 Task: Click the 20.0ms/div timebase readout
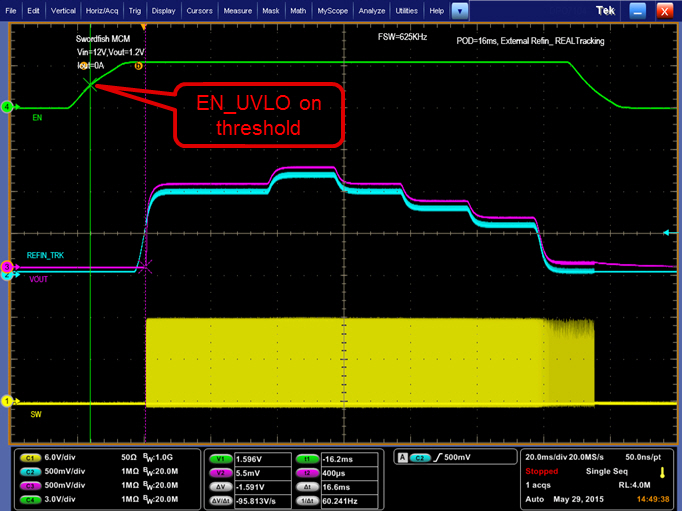(547, 456)
